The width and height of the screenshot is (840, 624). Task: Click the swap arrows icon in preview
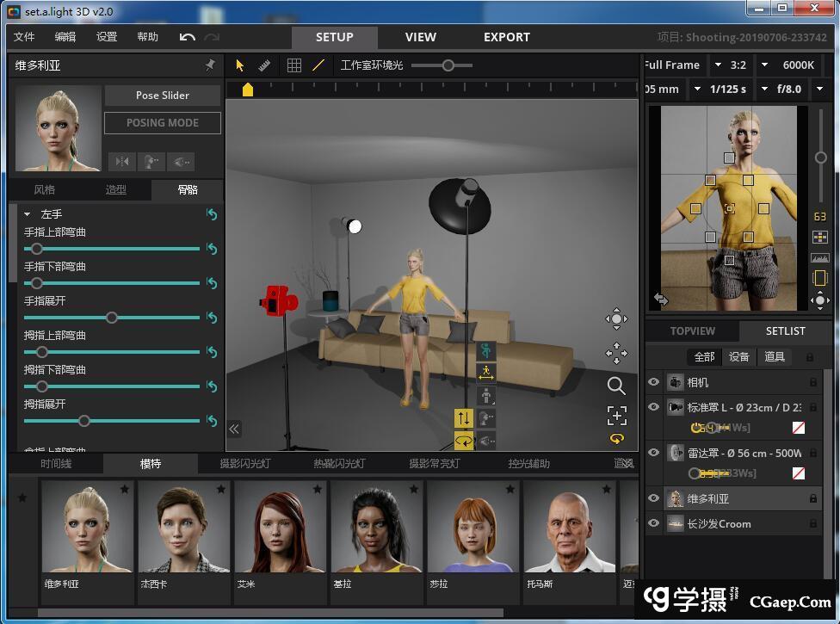click(x=661, y=299)
